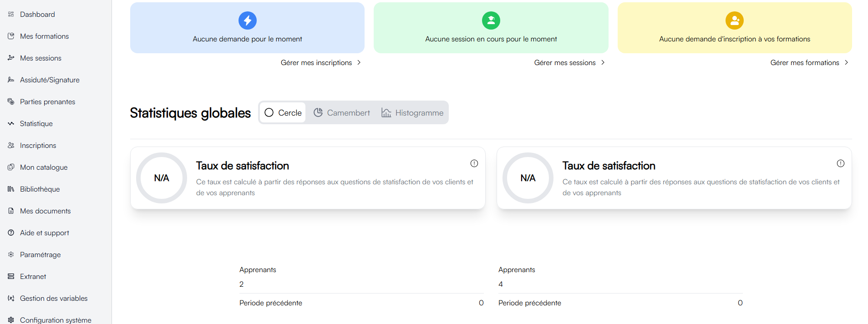Viewport: 868px width, 324px height.
Task: Open the Gérer mes inscriptions link
Action: pyautogui.click(x=316, y=63)
